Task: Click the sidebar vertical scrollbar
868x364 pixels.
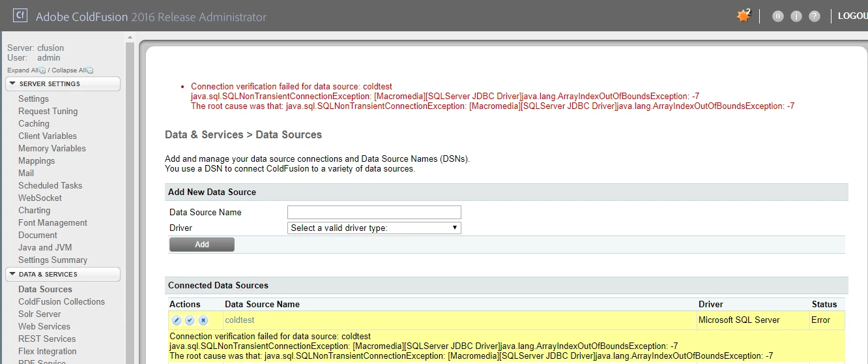Action: [x=130, y=198]
